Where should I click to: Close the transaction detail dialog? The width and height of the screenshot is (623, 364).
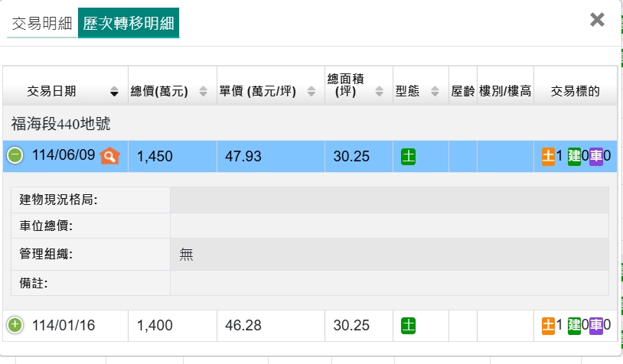click(x=597, y=20)
